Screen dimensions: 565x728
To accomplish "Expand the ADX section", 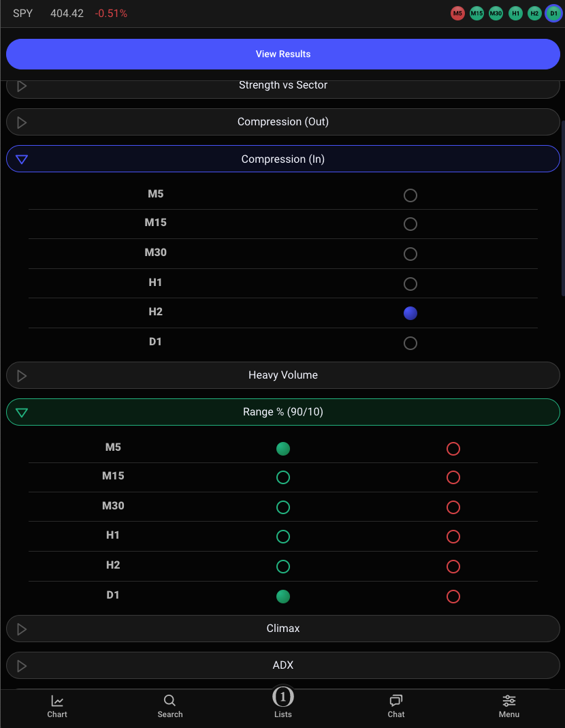I will pos(283,665).
